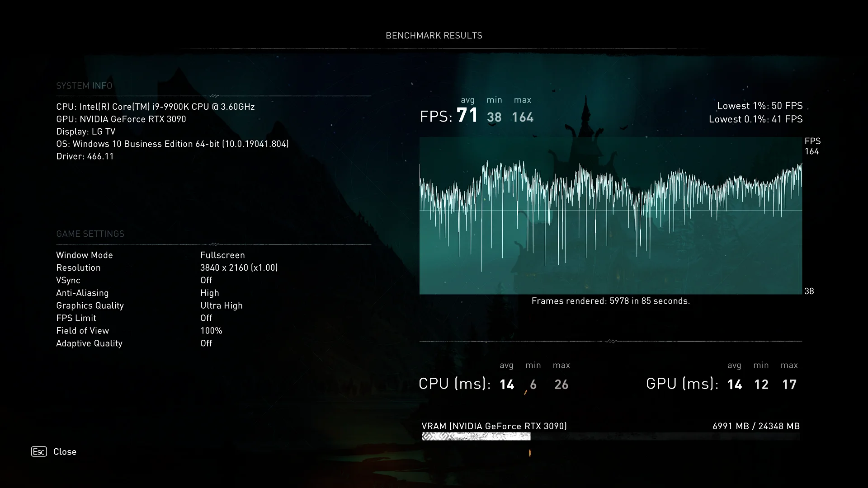
Task: Click the Graphics Quality label
Action: coord(90,306)
